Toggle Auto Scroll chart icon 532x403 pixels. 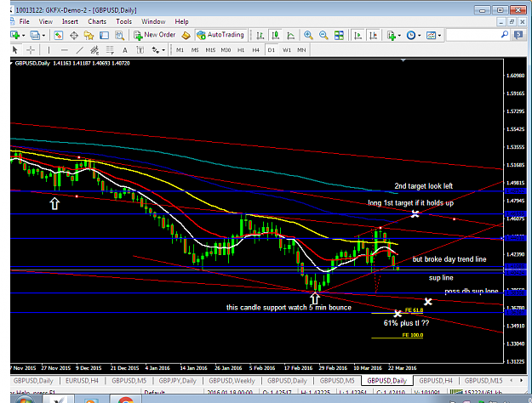358,35
